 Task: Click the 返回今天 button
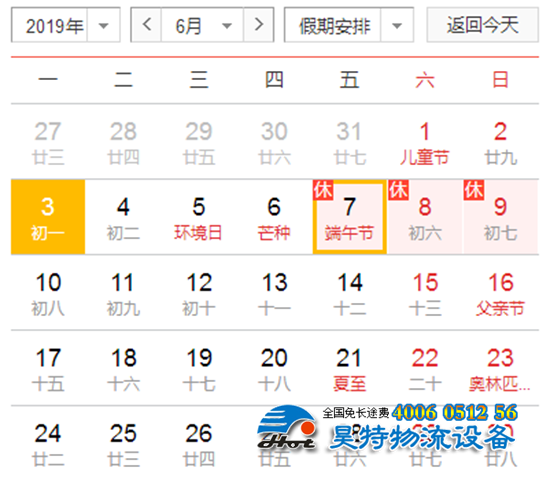483,25
